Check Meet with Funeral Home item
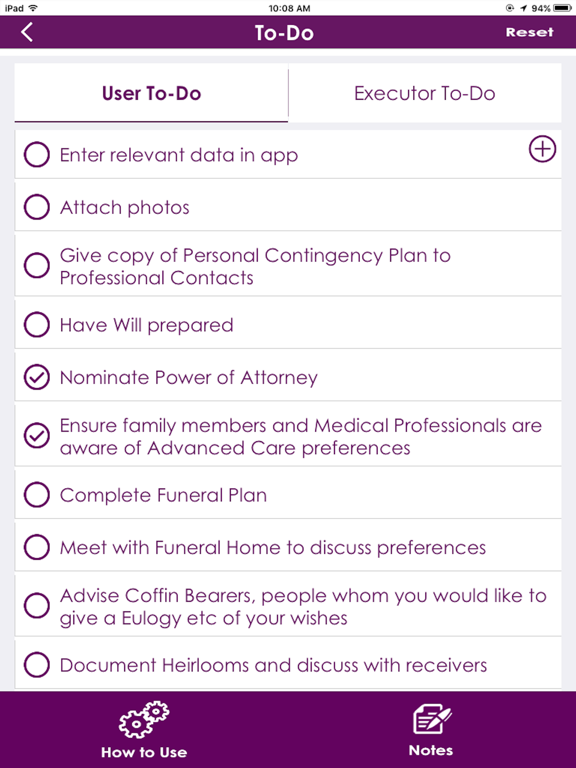This screenshot has height=768, width=576. click(37, 547)
